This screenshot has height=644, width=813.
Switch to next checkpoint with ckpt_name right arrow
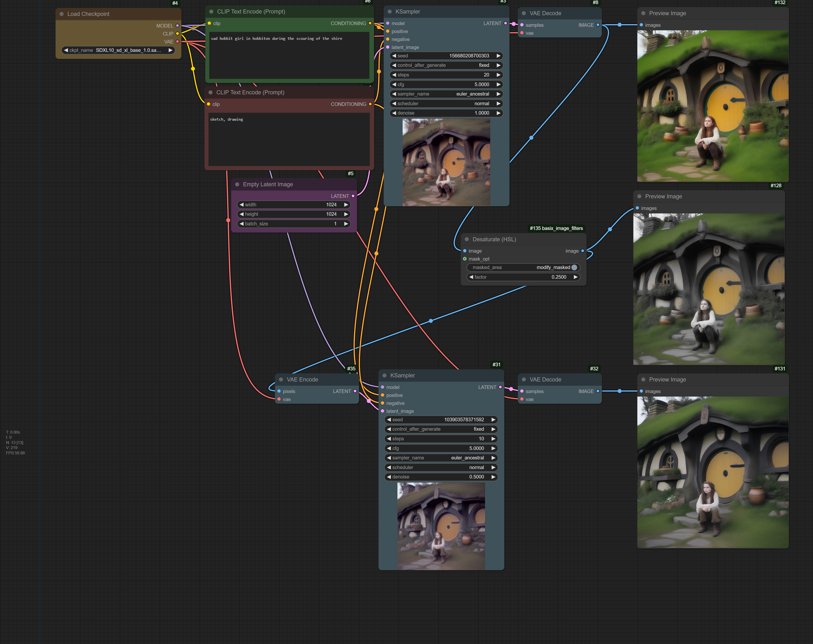[x=170, y=50]
